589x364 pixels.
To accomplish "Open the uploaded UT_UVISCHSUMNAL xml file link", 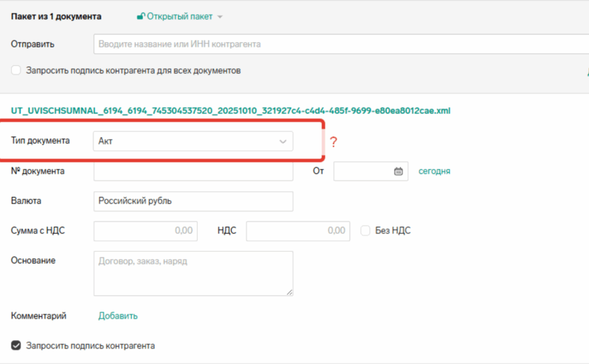I will 230,110.
